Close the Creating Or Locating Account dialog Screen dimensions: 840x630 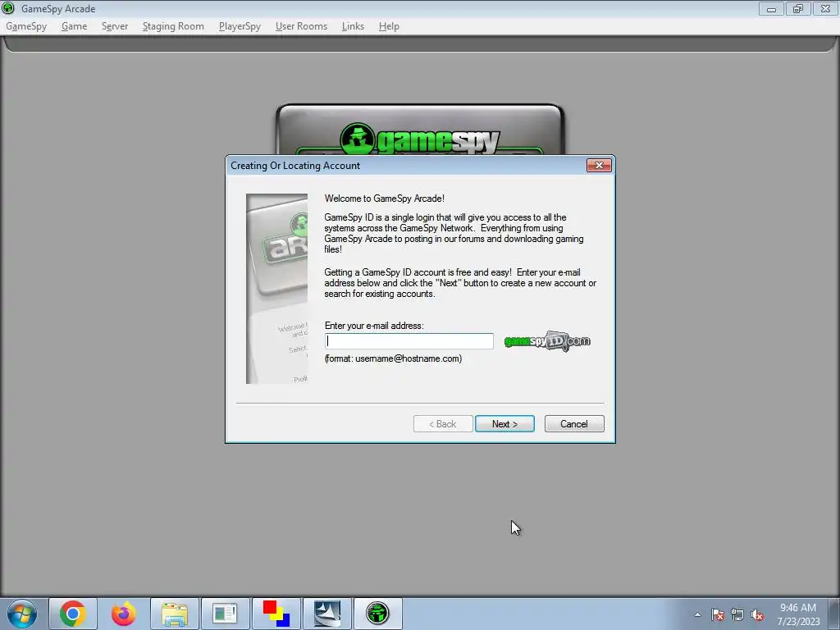[599, 166]
